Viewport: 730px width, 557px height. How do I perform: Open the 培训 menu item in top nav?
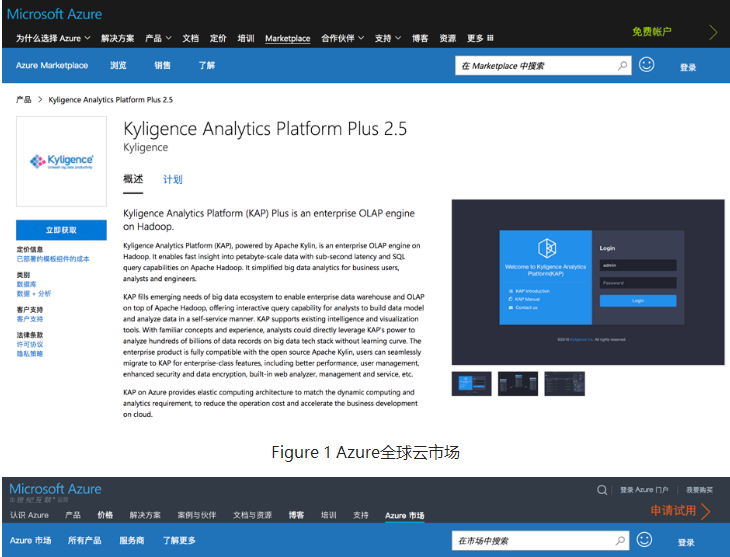point(246,38)
